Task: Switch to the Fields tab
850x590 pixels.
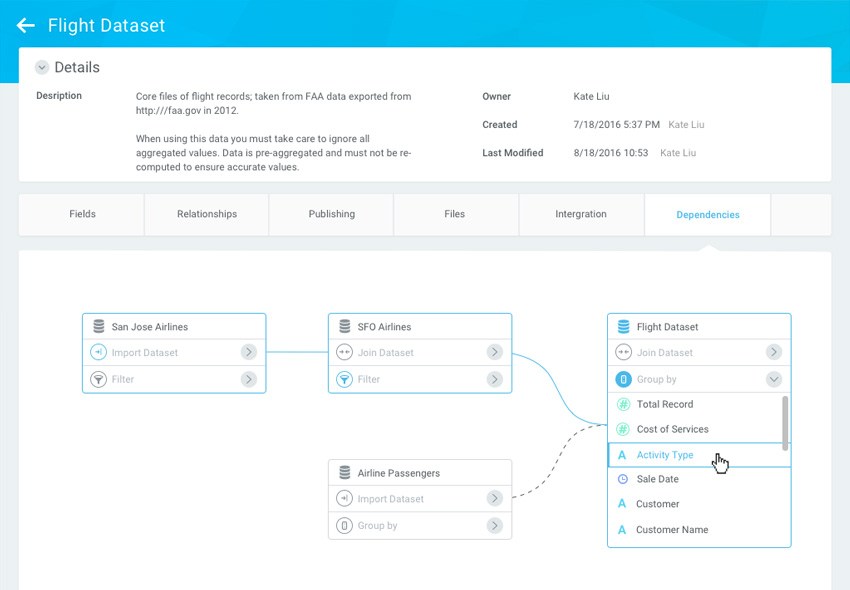Action: (82, 214)
